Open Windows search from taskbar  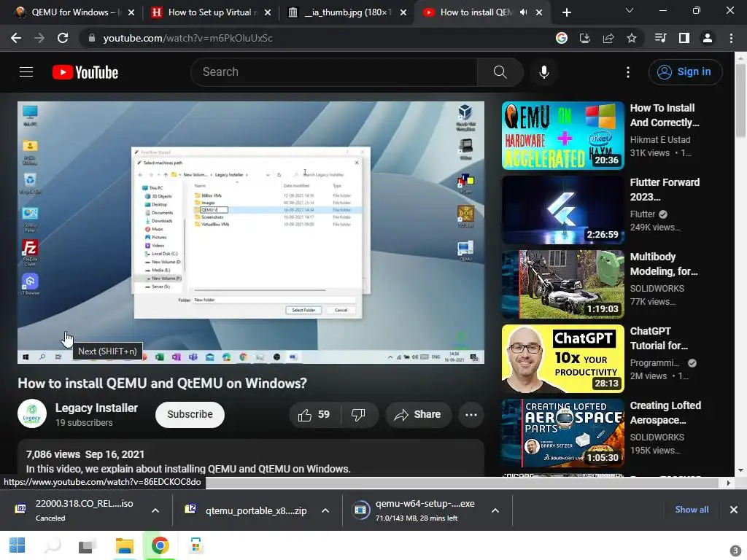pos(53,545)
